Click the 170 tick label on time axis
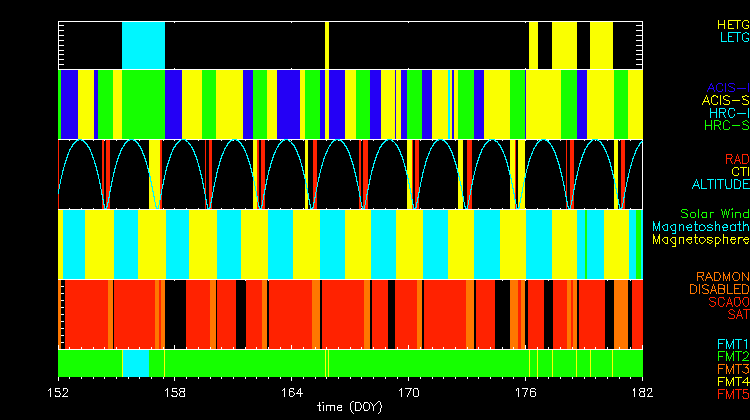The width and height of the screenshot is (750, 420). tap(409, 391)
